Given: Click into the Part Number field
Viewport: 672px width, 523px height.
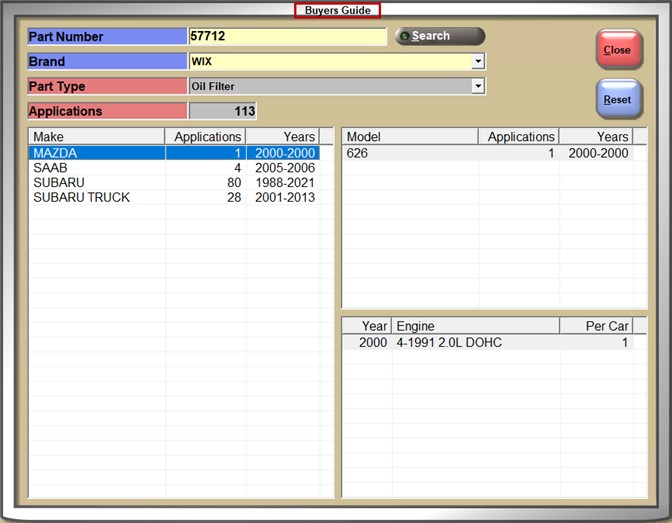Looking at the screenshot, I should click(x=287, y=37).
